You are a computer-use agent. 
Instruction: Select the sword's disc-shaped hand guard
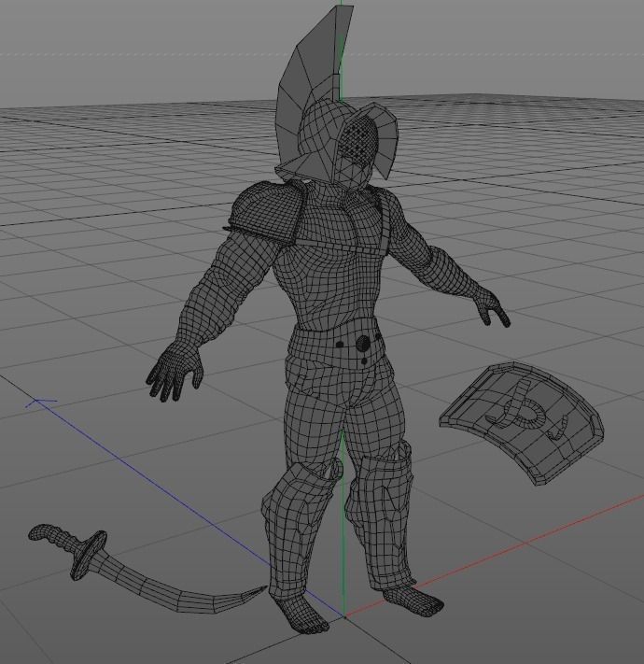(88, 555)
